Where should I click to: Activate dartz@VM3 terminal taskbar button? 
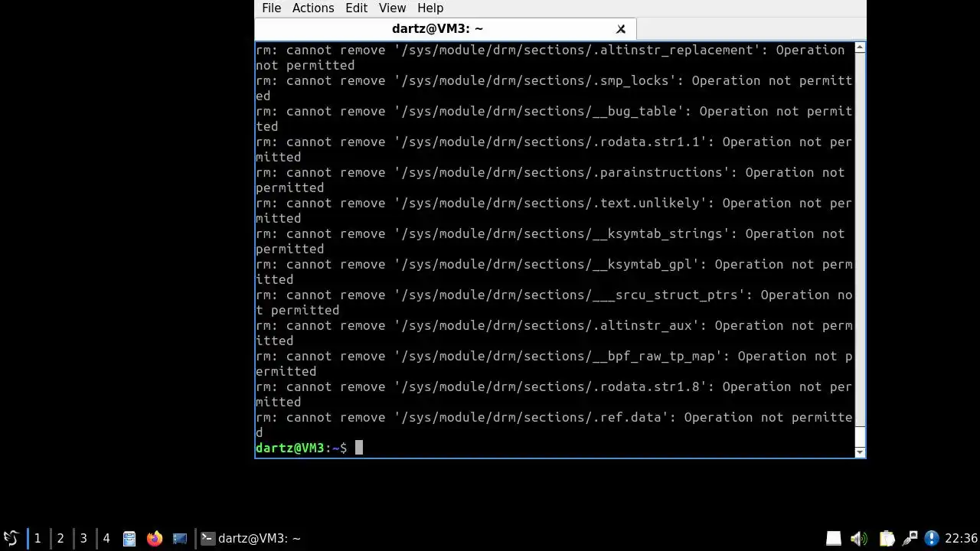(x=251, y=538)
